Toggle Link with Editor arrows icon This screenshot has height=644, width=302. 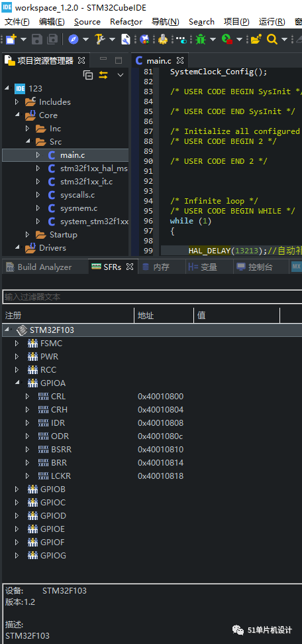(103, 75)
